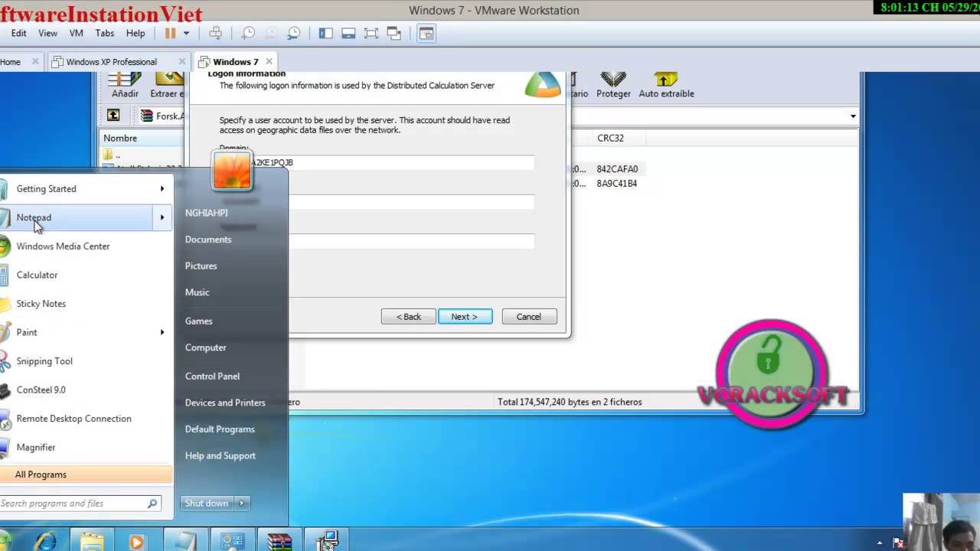Image resolution: width=980 pixels, height=551 pixels.
Task: Click the Proteger icon in WinRAR
Action: tap(613, 85)
